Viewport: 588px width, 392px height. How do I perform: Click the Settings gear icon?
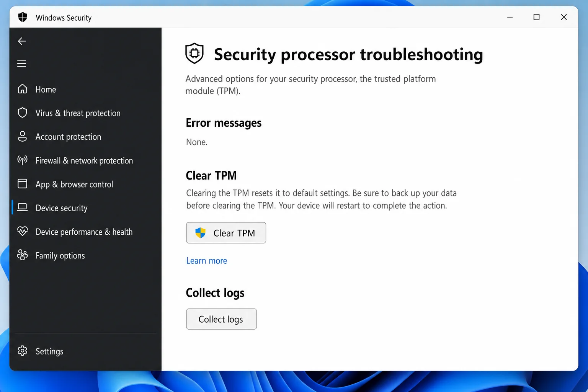tap(23, 351)
